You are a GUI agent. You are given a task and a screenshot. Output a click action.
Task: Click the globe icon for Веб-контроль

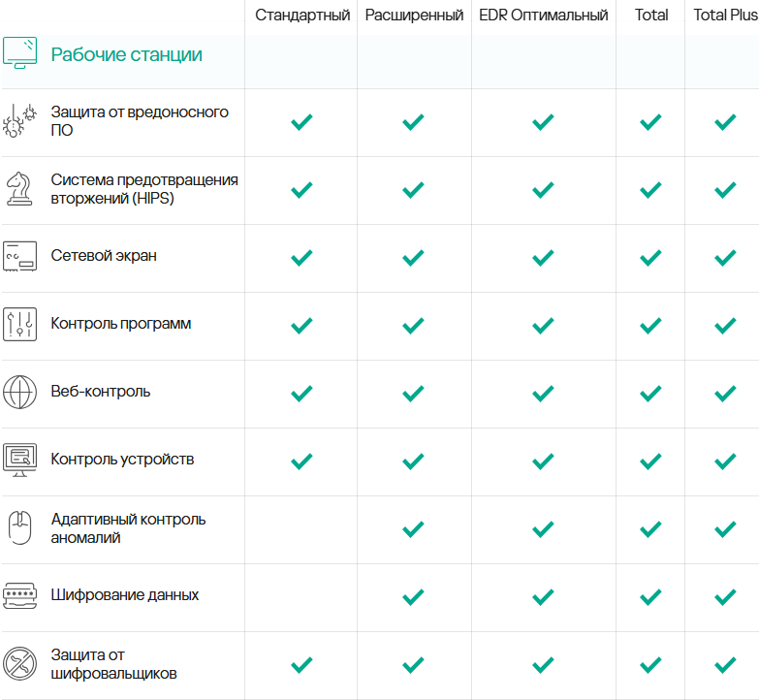(19, 393)
